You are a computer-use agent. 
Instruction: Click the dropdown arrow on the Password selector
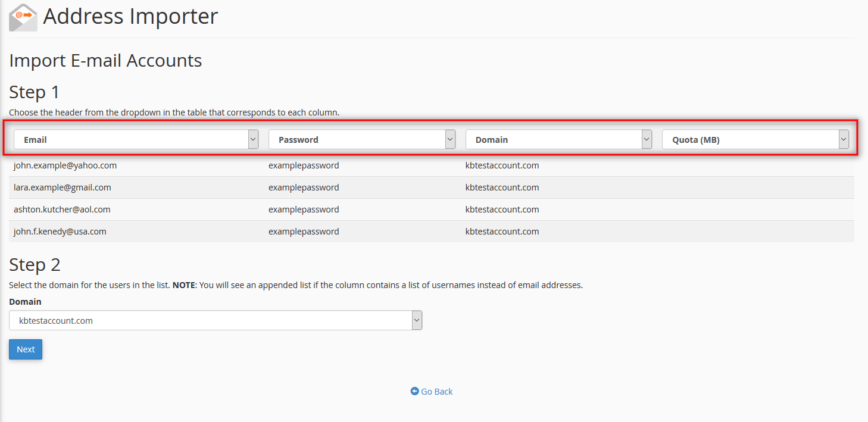point(449,139)
